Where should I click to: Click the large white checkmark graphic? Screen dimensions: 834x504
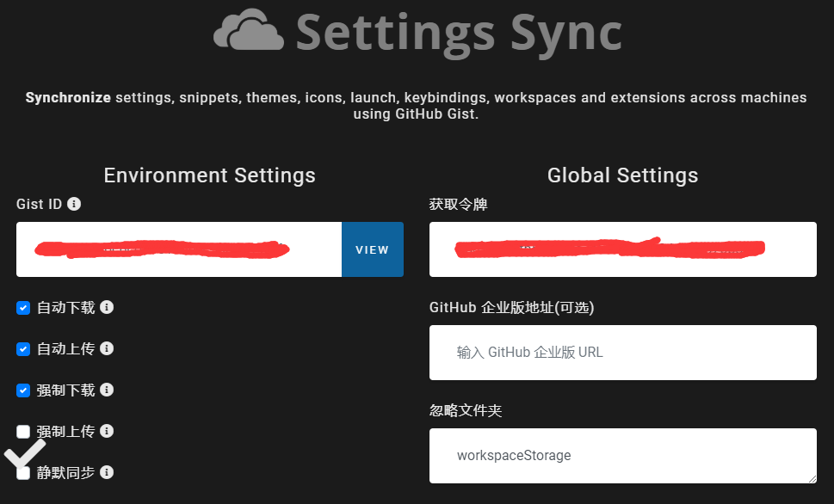point(26,453)
